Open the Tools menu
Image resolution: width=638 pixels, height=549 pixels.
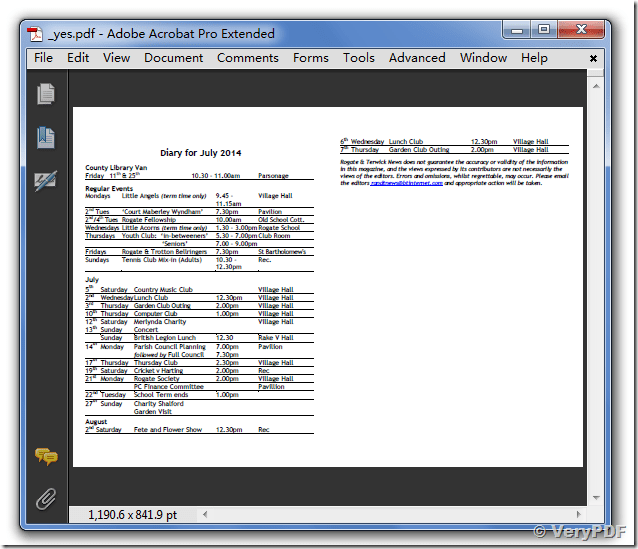358,58
